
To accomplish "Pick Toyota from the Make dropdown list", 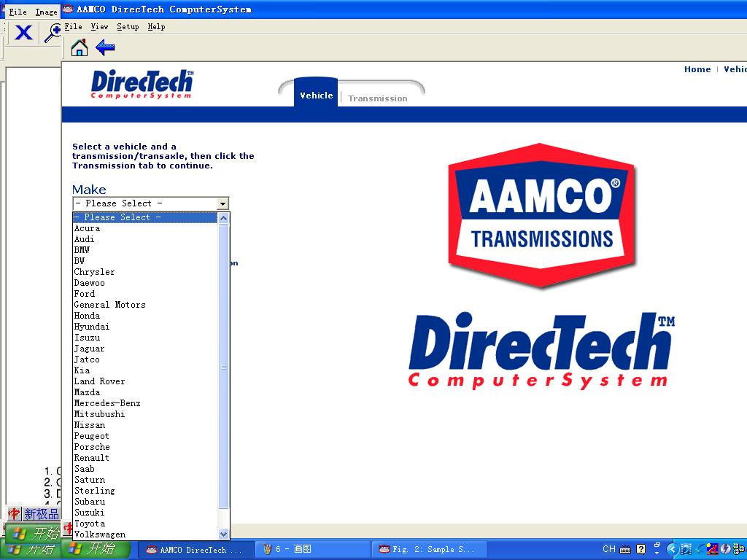I will coord(90,524).
